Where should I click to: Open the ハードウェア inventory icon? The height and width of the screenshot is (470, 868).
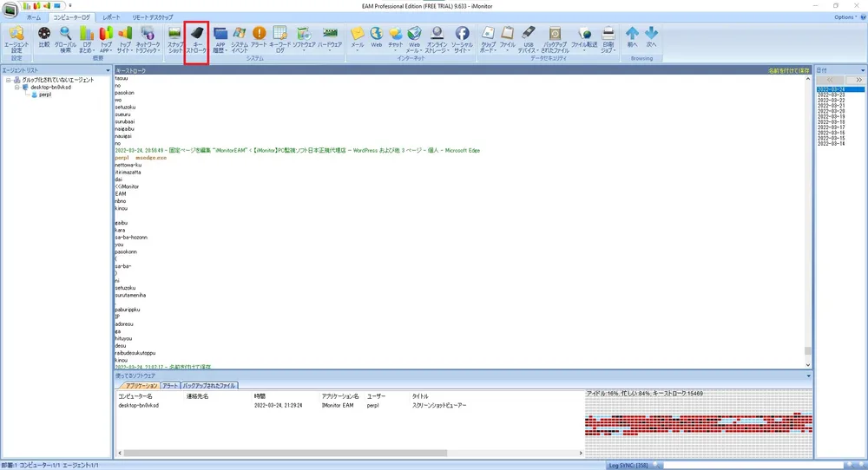tap(329, 39)
